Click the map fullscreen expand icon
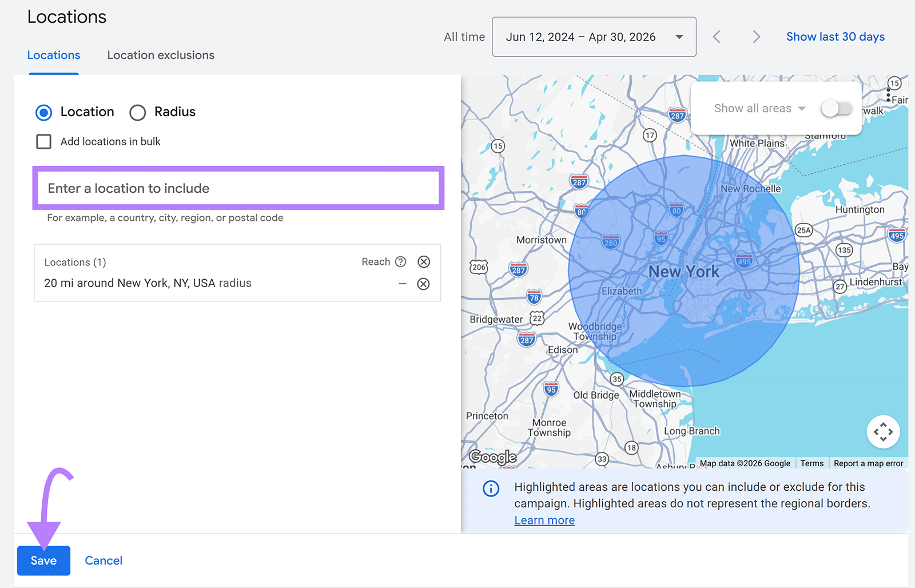 click(x=883, y=432)
